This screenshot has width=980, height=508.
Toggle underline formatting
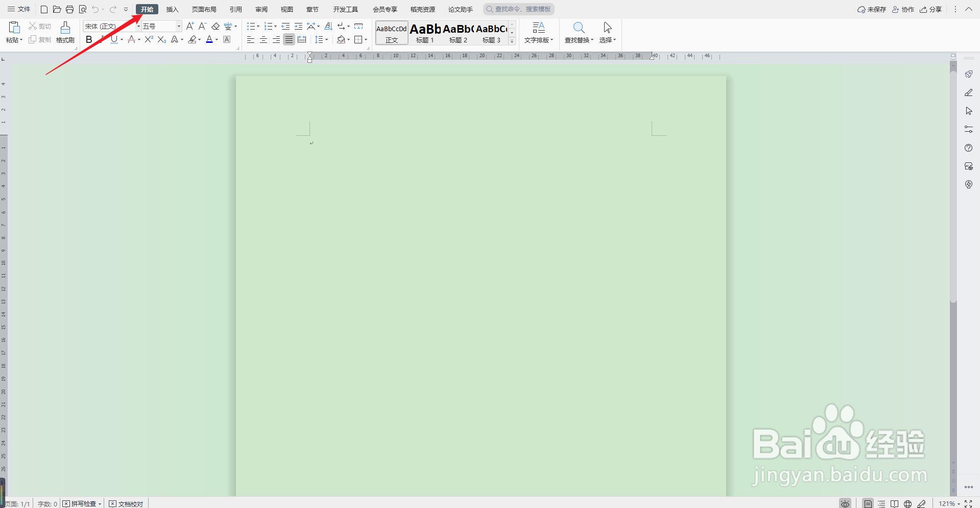point(114,39)
